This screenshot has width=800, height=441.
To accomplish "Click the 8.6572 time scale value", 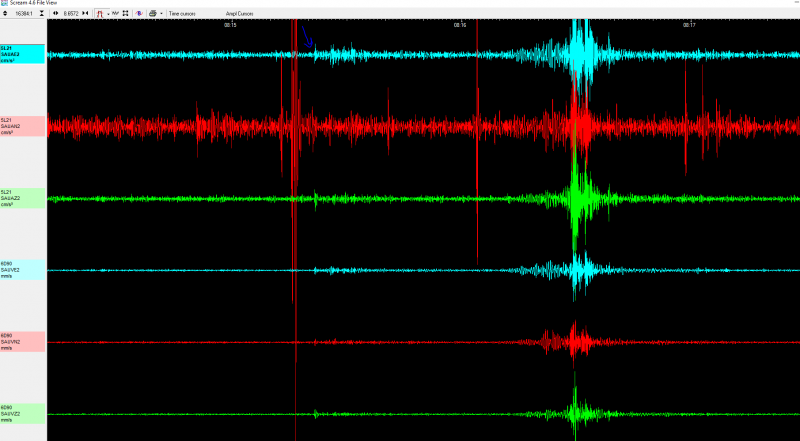I will 70,14.
